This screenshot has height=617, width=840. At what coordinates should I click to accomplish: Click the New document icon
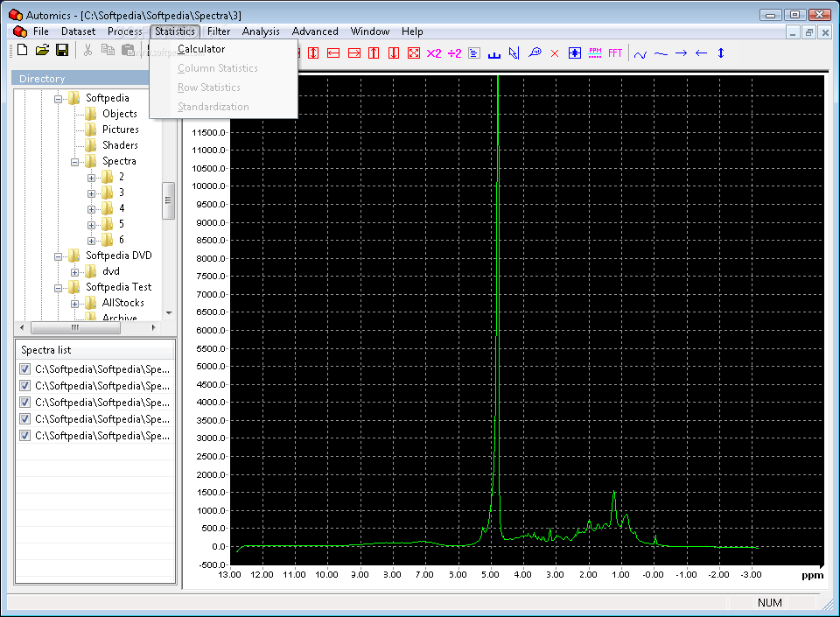point(23,51)
